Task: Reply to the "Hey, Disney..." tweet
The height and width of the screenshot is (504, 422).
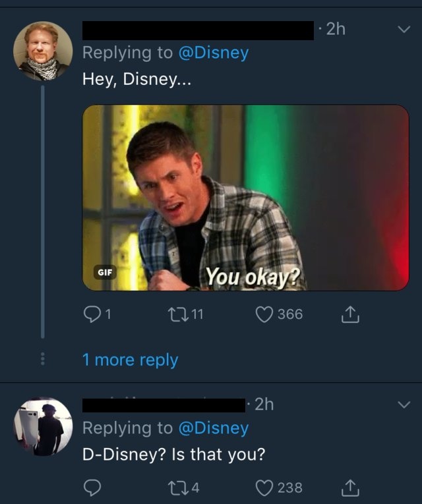Action: click(92, 314)
